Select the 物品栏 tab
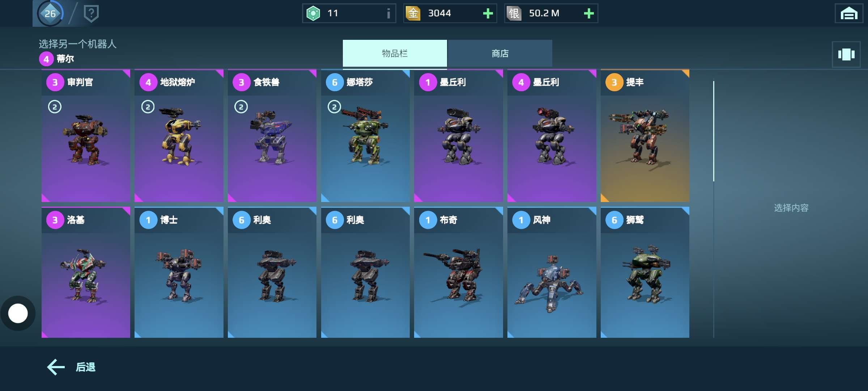 395,54
